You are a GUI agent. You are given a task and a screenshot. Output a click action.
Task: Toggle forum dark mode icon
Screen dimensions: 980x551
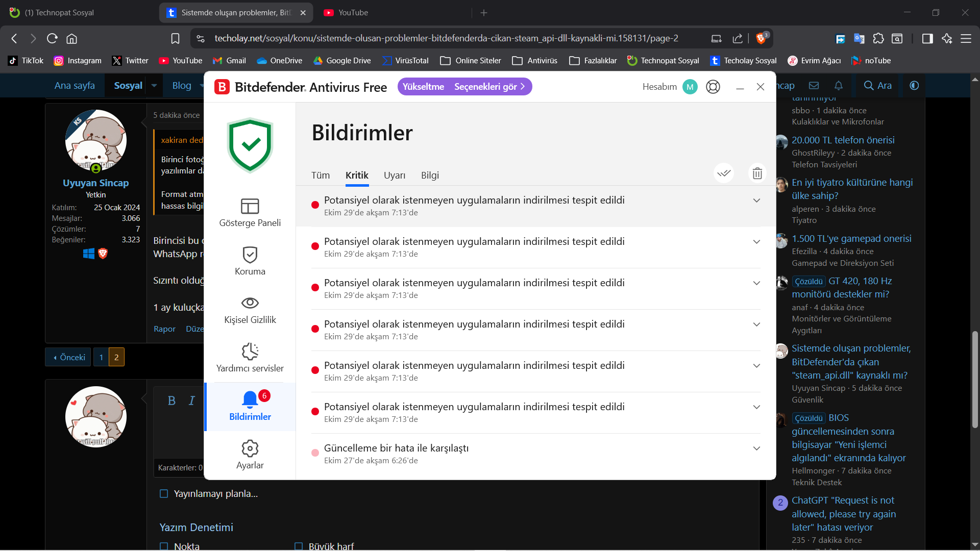coord(914,85)
